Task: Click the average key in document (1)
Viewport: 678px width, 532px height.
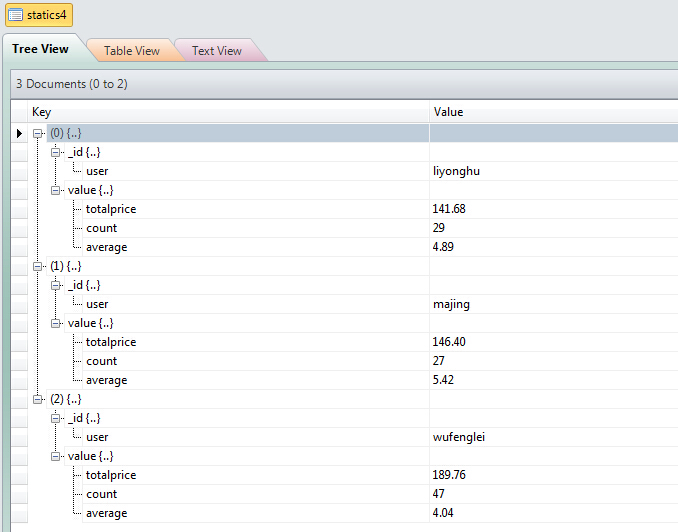Action: (x=106, y=381)
